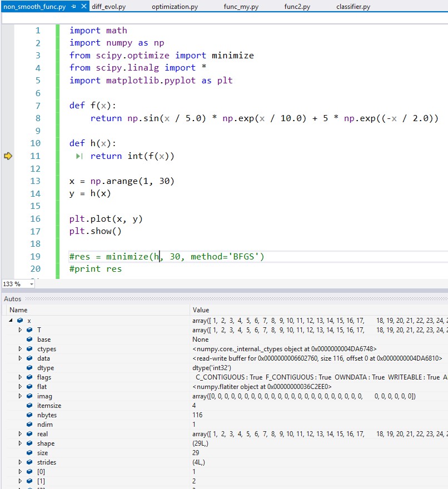This screenshot has width=448, height=489.
Task: Click the yellow current-statement arrow on line 11
Action: click(x=8, y=156)
